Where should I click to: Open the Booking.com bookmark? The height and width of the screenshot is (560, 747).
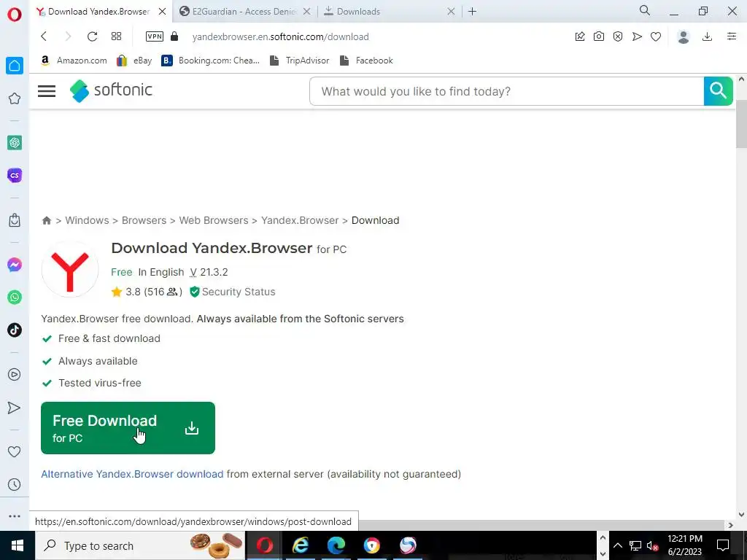pos(211,61)
